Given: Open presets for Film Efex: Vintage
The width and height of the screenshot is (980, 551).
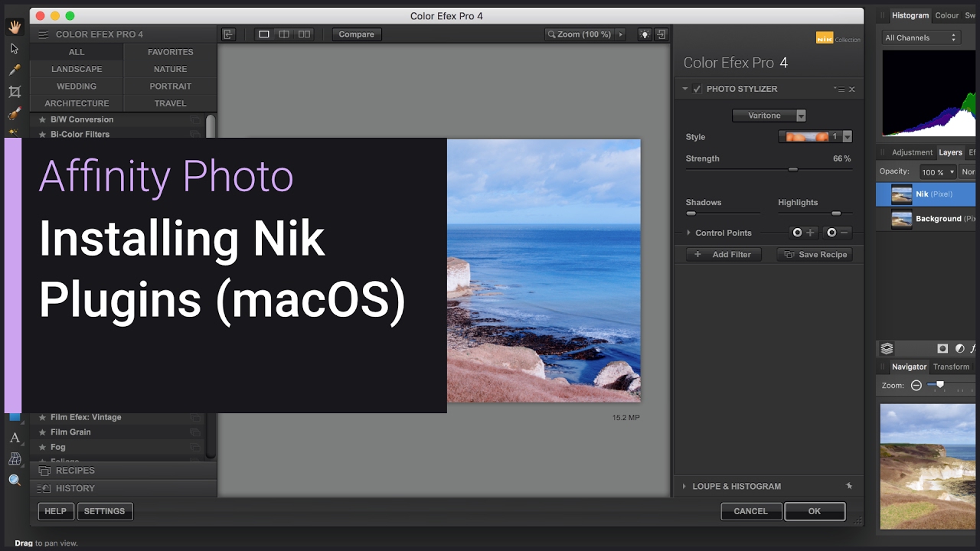Looking at the screenshot, I should pyautogui.click(x=196, y=417).
